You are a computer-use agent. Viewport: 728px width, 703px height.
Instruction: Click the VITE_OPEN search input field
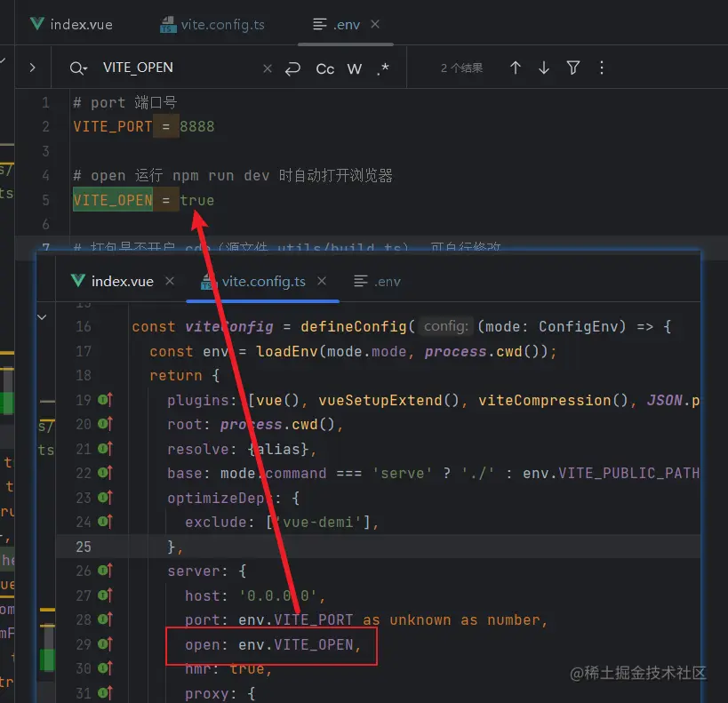(x=138, y=68)
